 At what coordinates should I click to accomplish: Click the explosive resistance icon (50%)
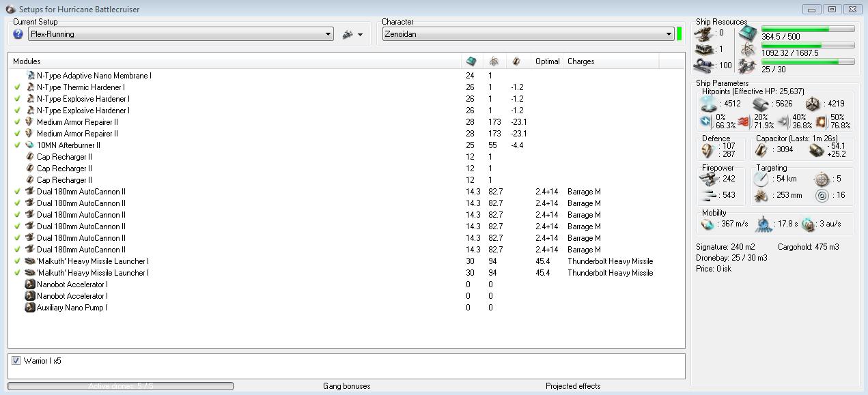tap(821, 121)
